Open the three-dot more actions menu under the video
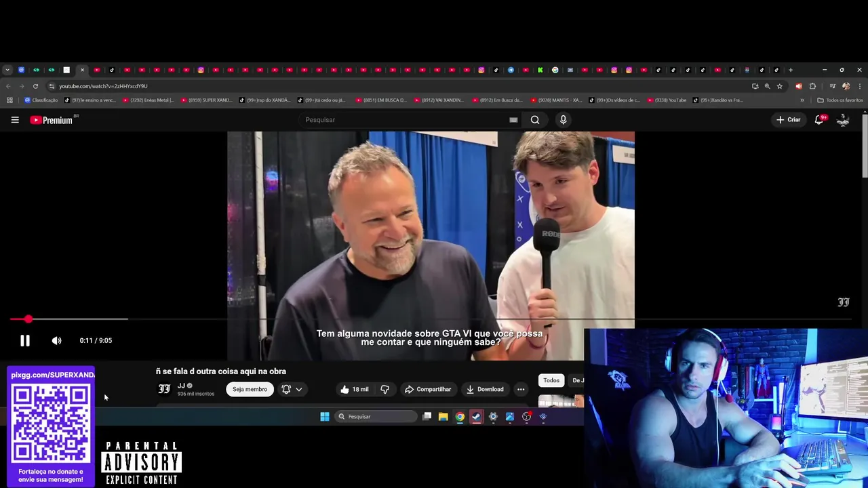The height and width of the screenshot is (488, 868). pos(521,389)
